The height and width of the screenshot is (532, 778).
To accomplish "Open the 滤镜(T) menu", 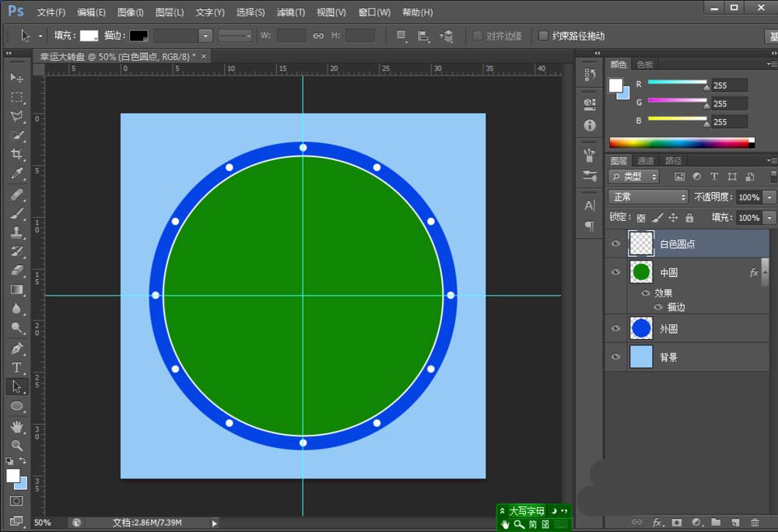I will coord(290,12).
